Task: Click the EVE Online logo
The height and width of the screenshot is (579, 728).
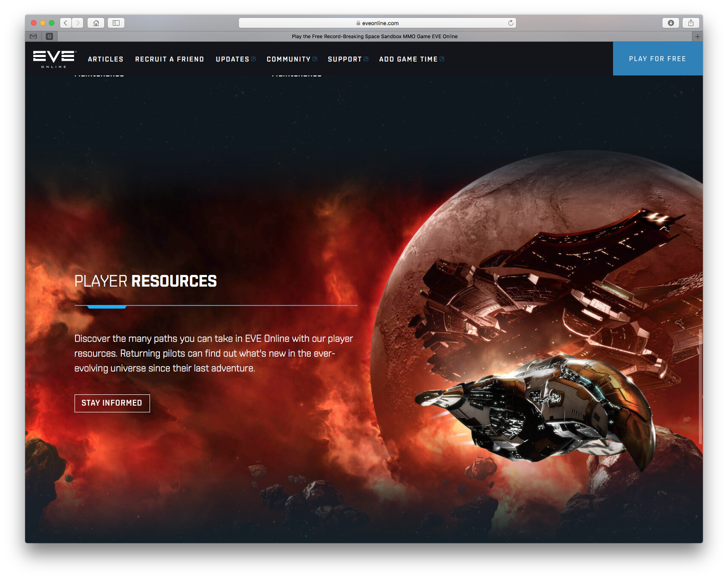Action: [54, 59]
